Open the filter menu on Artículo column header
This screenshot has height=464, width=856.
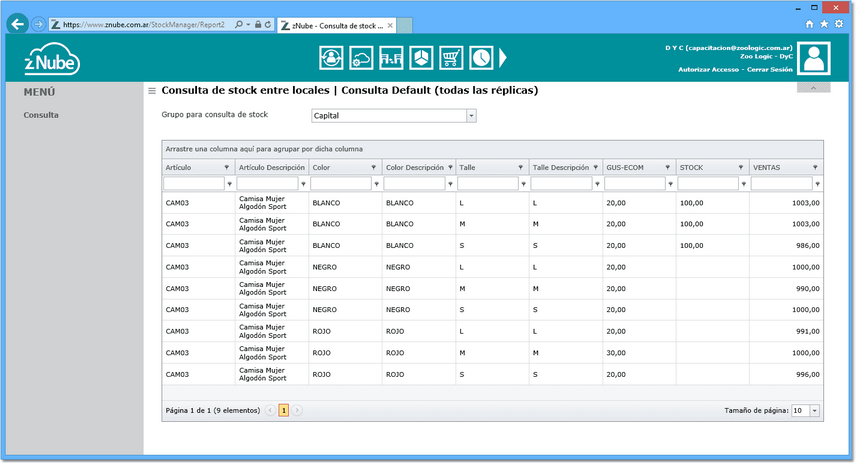[x=227, y=168]
